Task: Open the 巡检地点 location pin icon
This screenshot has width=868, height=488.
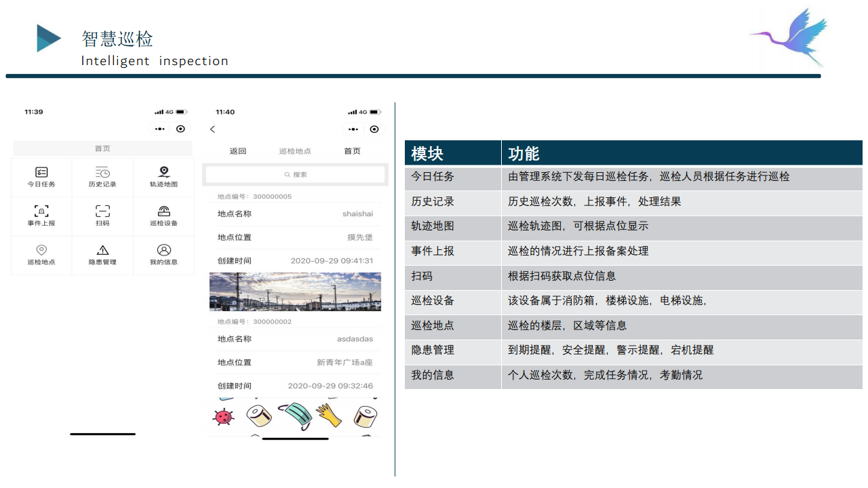Action: [41, 250]
